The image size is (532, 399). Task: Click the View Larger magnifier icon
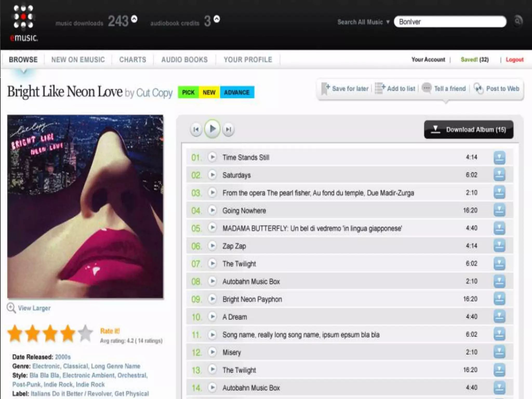(x=11, y=308)
